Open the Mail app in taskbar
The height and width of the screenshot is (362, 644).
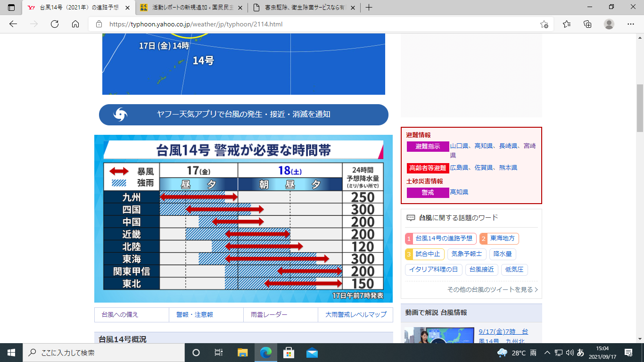point(312,353)
